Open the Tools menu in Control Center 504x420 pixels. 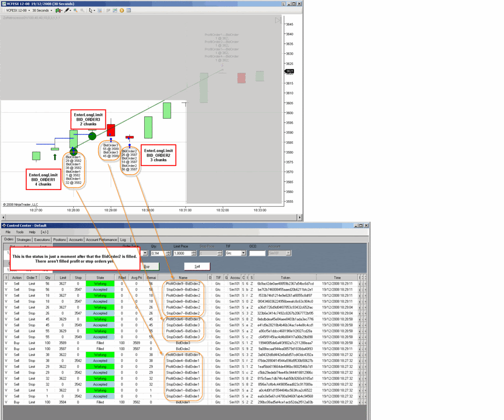pyautogui.click(x=20, y=232)
